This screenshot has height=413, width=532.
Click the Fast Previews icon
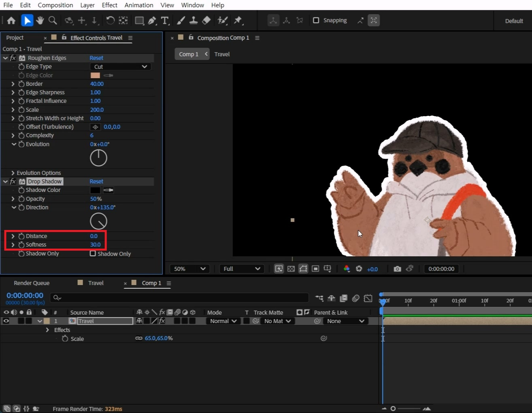click(279, 269)
